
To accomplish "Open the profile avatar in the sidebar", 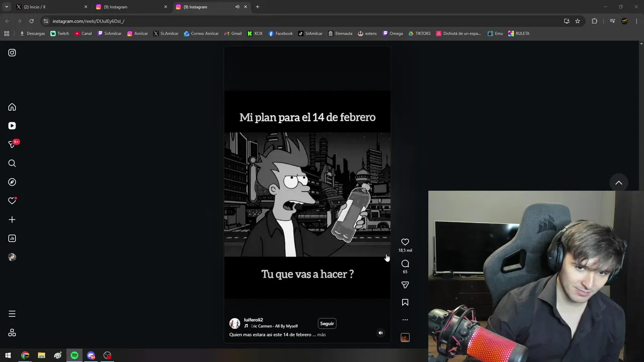I will [x=12, y=257].
